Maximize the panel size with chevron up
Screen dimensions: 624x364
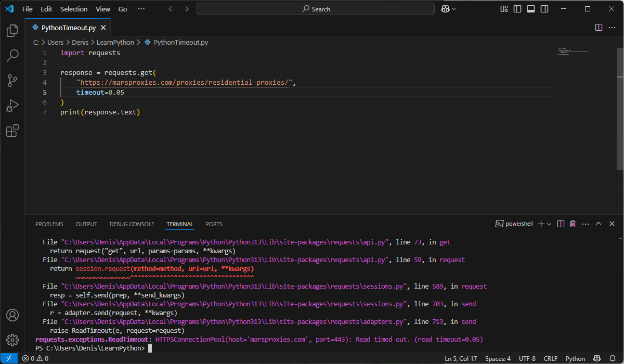pos(599,224)
